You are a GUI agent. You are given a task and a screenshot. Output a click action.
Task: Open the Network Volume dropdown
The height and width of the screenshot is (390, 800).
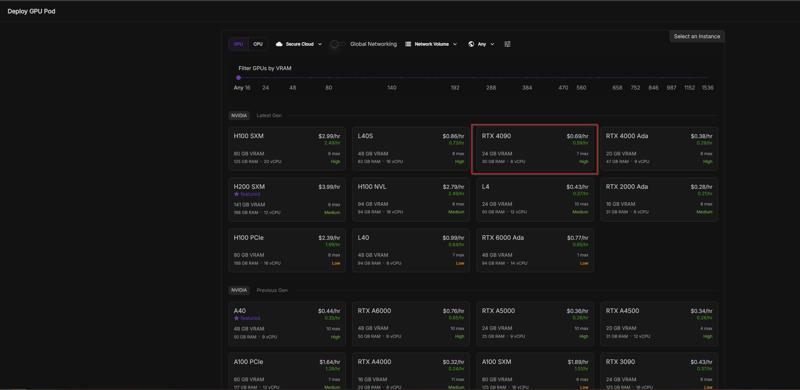click(x=431, y=44)
